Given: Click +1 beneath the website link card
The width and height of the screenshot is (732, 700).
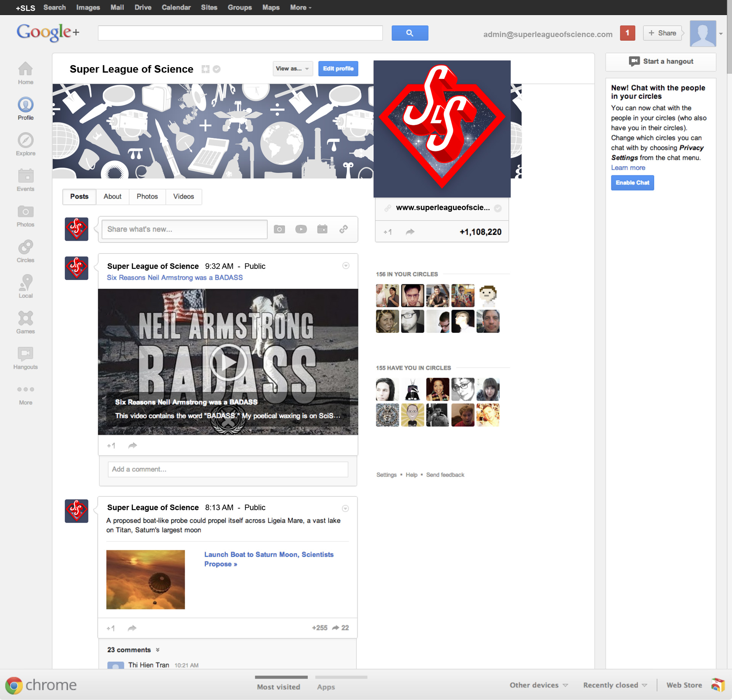Looking at the screenshot, I should 387,232.
